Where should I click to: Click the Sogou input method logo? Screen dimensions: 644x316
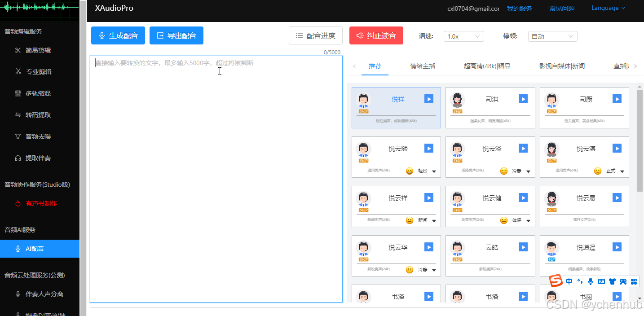[556, 281]
